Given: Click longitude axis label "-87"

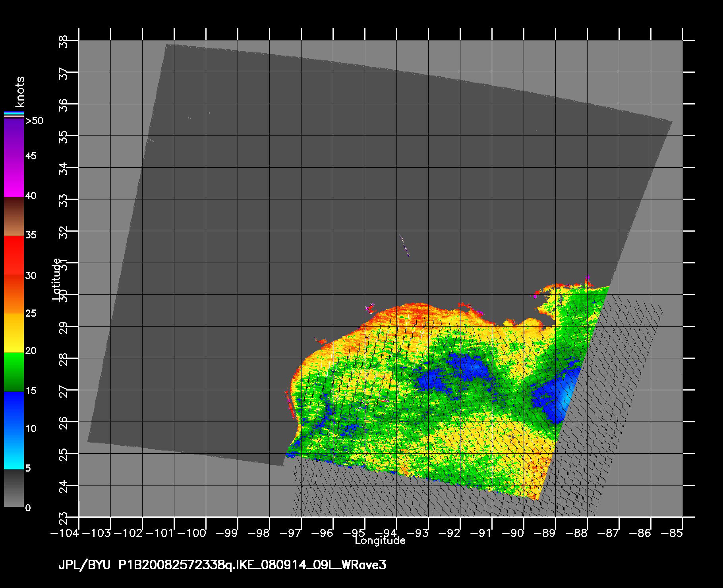Looking at the screenshot, I should click(x=609, y=533).
